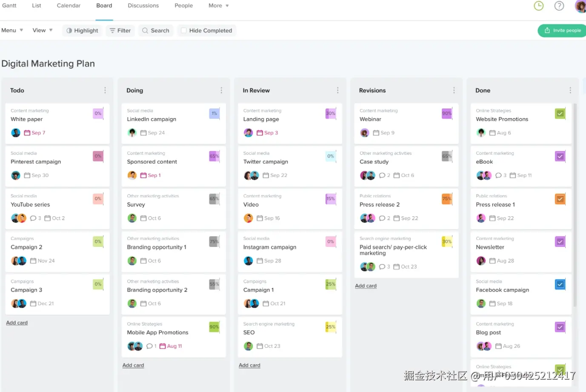The height and width of the screenshot is (392, 586).
Task: Click calendar icon on Paid search card
Action: pyautogui.click(x=397, y=267)
